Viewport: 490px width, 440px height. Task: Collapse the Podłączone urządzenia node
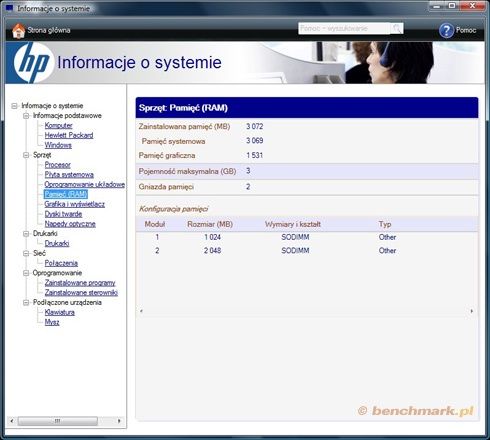tap(26, 303)
